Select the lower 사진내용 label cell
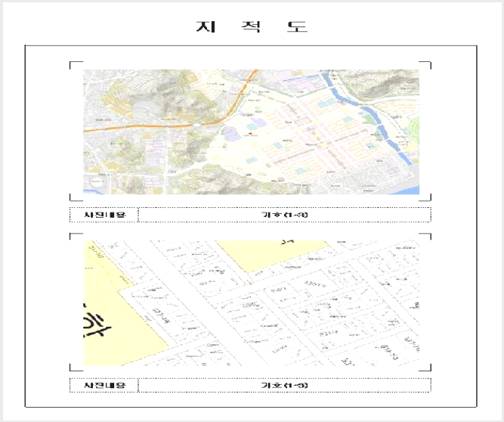This screenshot has width=504, height=422. (104, 386)
